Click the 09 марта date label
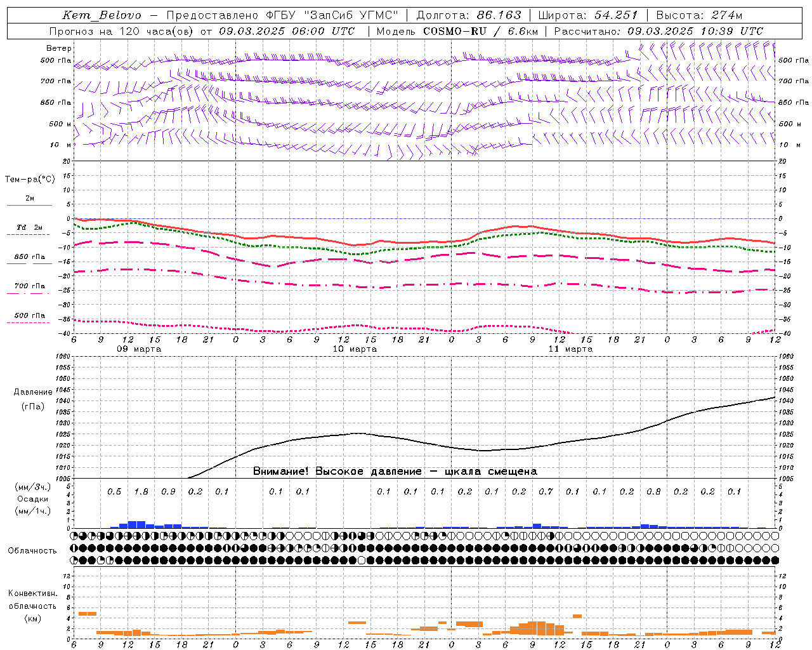812x650 pixels. [x=139, y=349]
